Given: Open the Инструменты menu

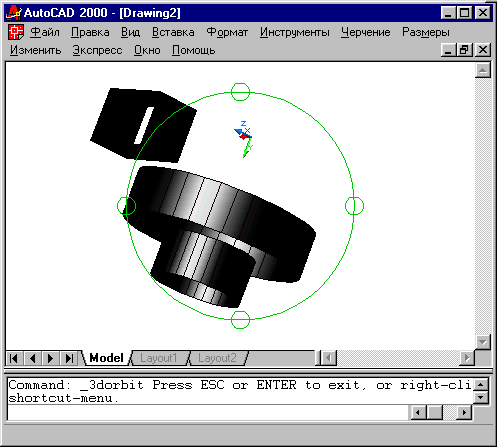Looking at the screenshot, I should point(295,32).
